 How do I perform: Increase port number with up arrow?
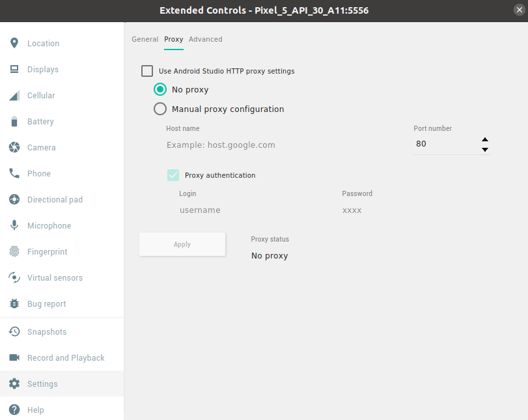[484, 139]
